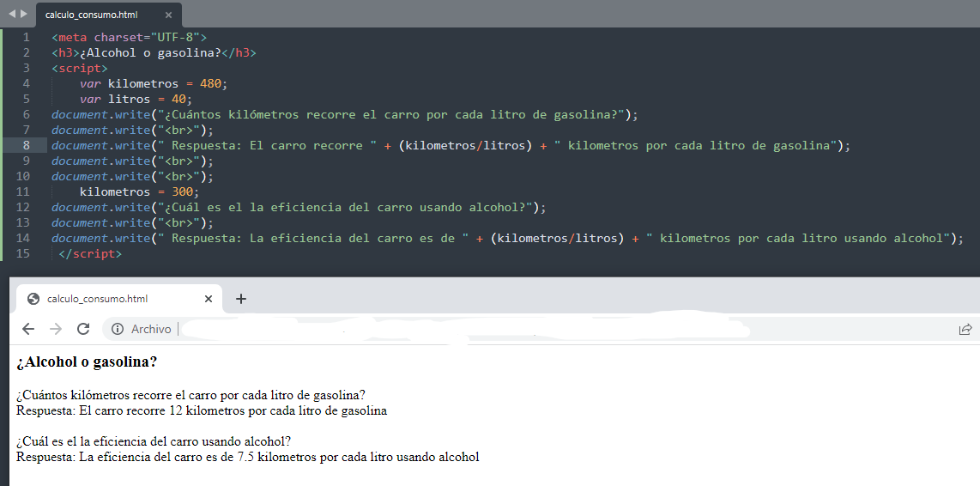
Task: Click the opening script tag line
Action: click(79, 68)
